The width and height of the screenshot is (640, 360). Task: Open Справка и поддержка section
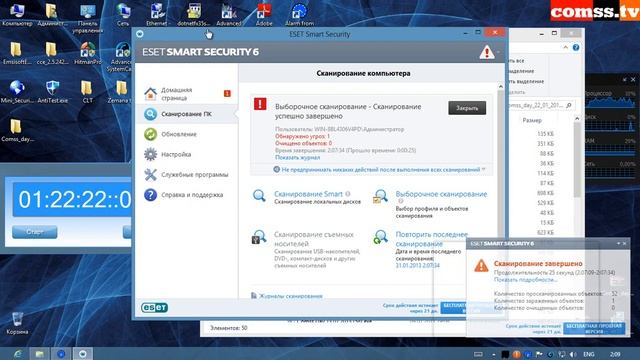click(x=192, y=195)
